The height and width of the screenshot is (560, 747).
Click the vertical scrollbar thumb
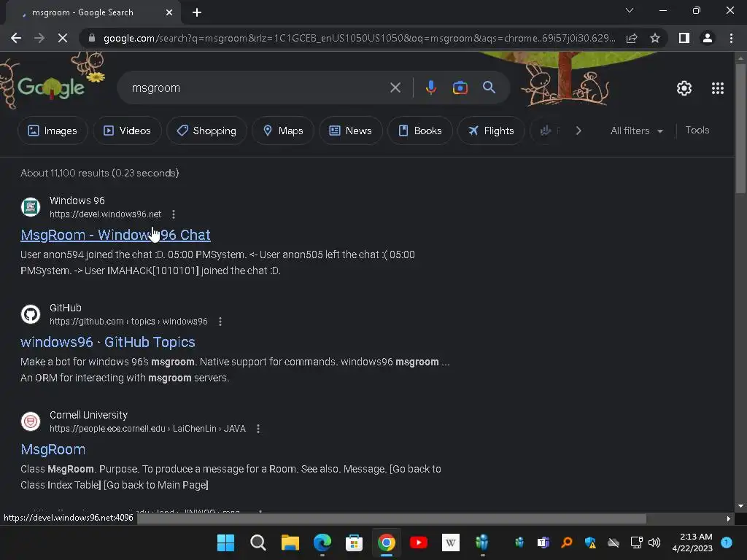tap(740, 128)
